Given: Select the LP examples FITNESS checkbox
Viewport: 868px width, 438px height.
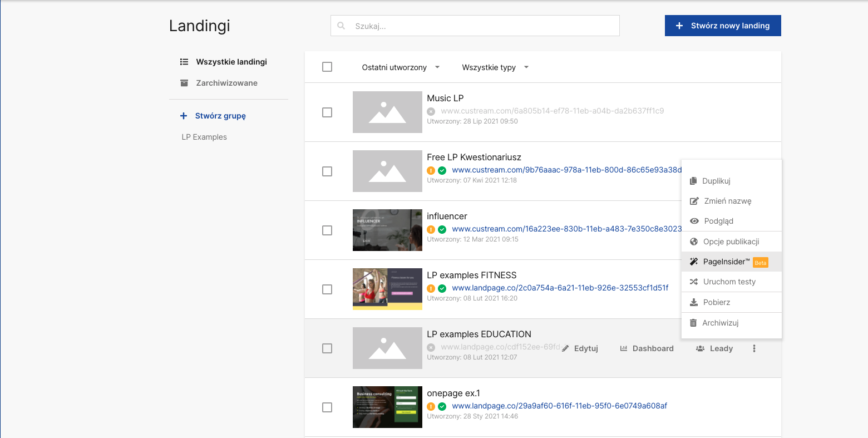Looking at the screenshot, I should click(327, 289).
